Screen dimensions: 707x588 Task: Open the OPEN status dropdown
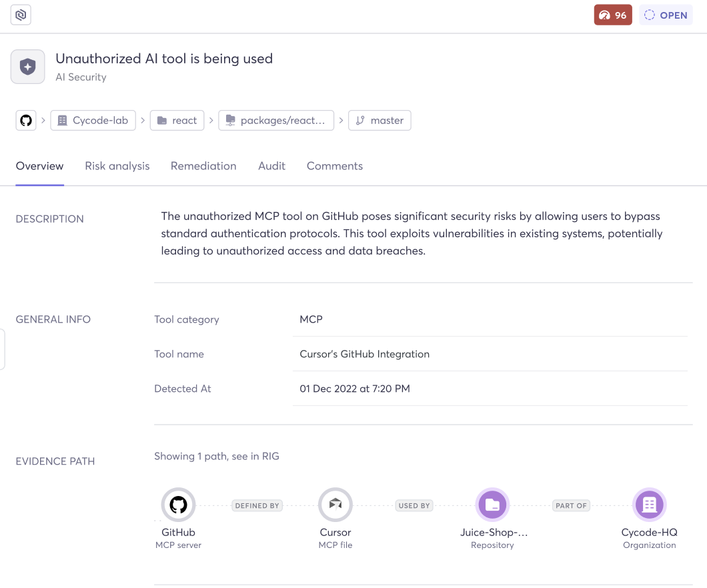(666, 15)
